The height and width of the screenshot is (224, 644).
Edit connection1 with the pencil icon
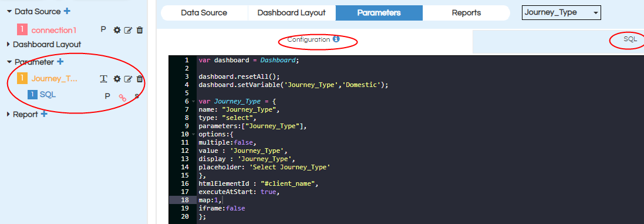tap(128, 30)
